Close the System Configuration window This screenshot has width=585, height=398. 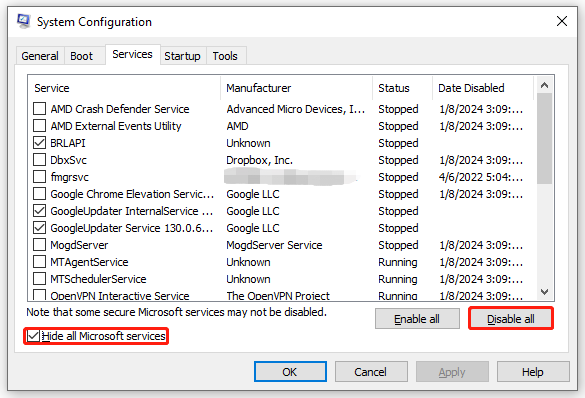point(562,21)
